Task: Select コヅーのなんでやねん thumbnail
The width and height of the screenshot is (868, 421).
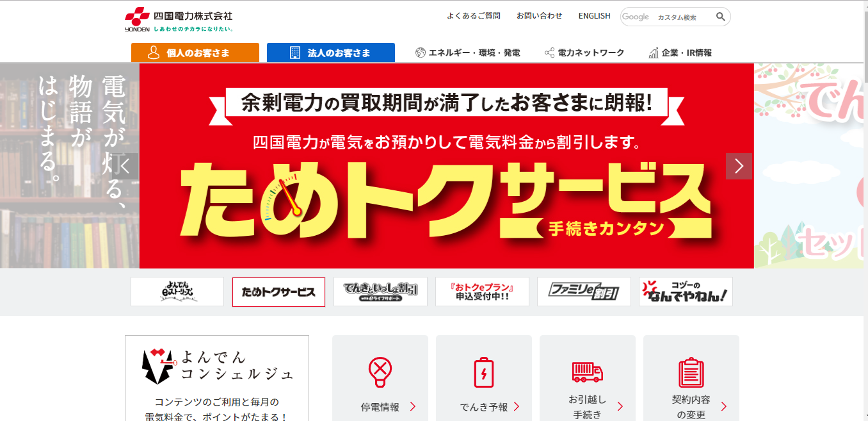Action: [x=686, y=292]
